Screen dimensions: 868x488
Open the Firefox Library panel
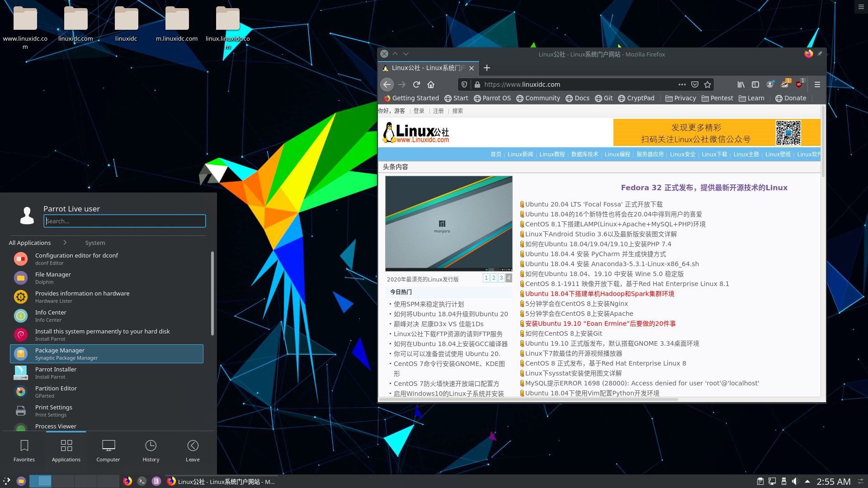tap(741, 84)
